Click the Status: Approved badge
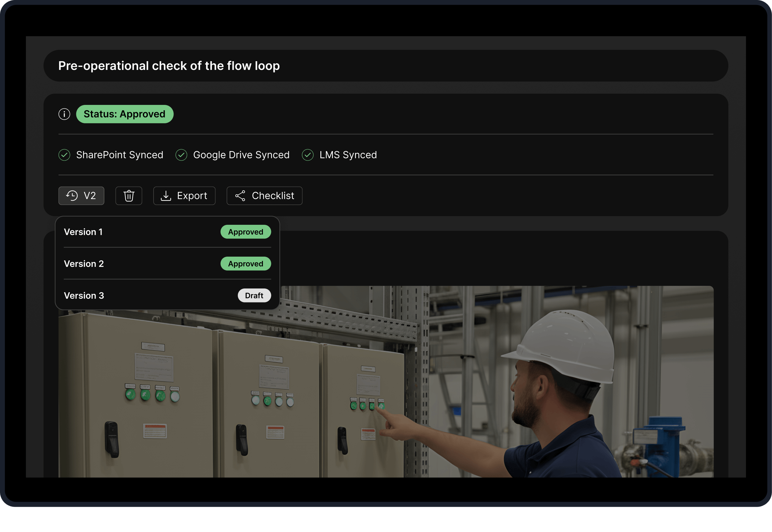The width and height of the screenshot is (772, 532). [x=124, y=114]
